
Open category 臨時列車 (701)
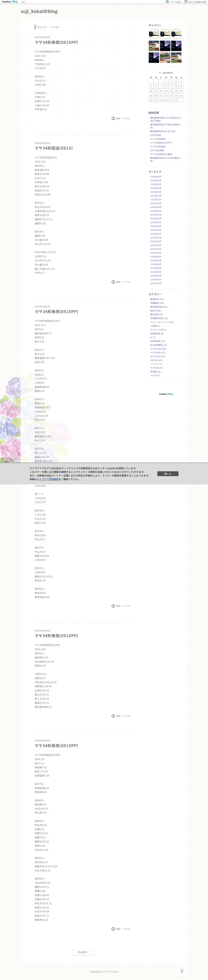[x=157, y=299]
